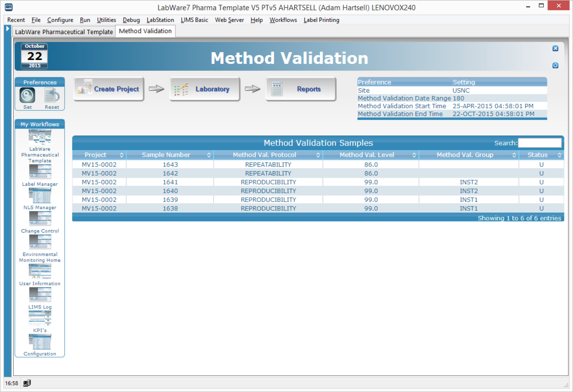Open the NLS Manager workflow icon

coord(40,196)
